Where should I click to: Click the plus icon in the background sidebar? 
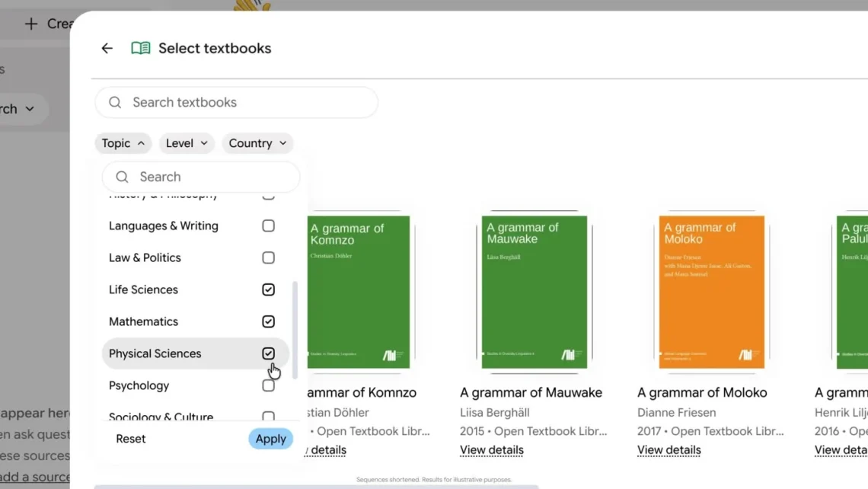tap(31, 24)
